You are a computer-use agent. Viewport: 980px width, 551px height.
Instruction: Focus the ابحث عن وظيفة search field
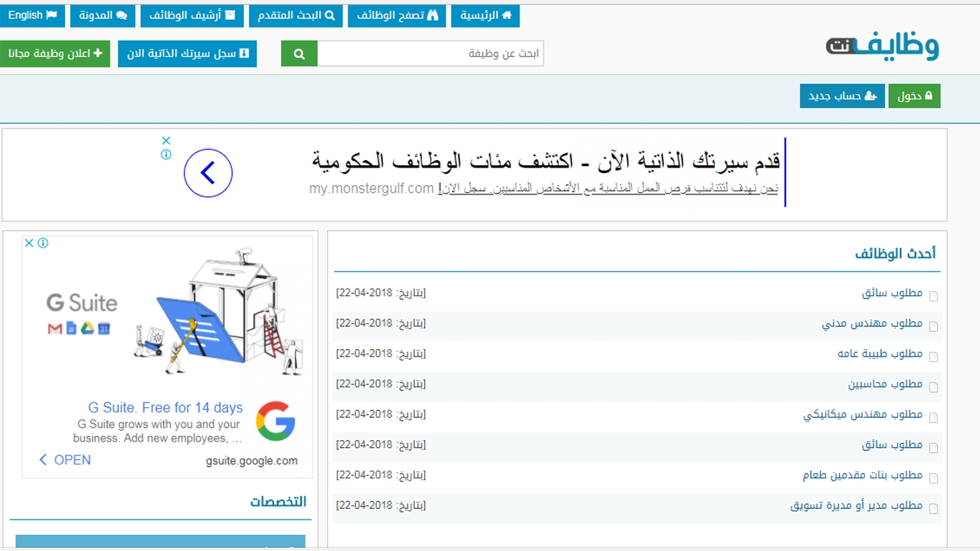click(x=430, y=54)
